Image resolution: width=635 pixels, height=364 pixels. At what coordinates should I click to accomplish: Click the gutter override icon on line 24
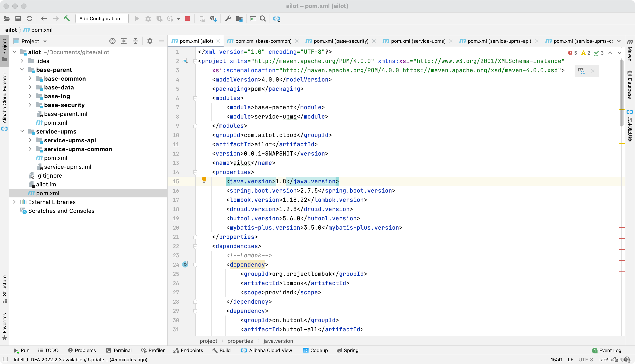[x=185, y=264]
